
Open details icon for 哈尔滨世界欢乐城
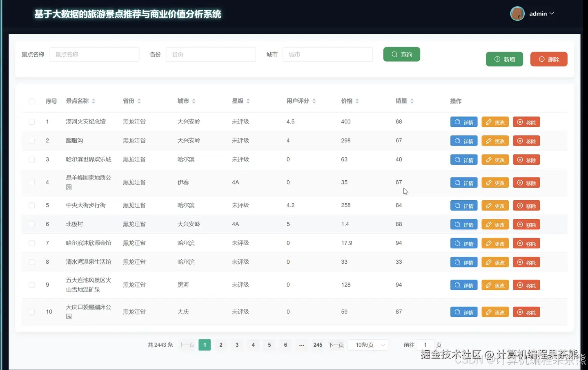tap(458, 159)
